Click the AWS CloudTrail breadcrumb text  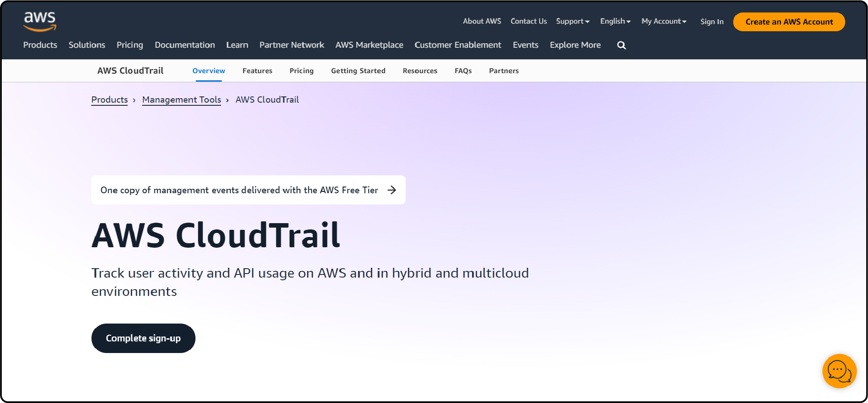pos(267,100)
